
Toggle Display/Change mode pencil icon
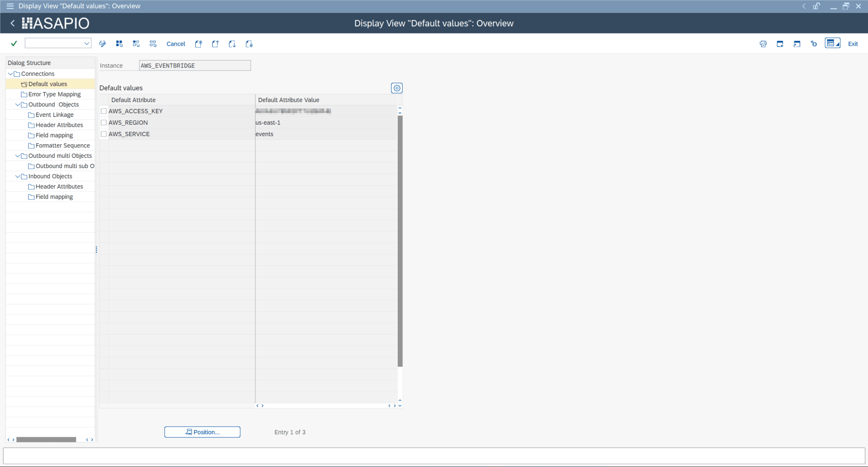[x=103, y=44]
